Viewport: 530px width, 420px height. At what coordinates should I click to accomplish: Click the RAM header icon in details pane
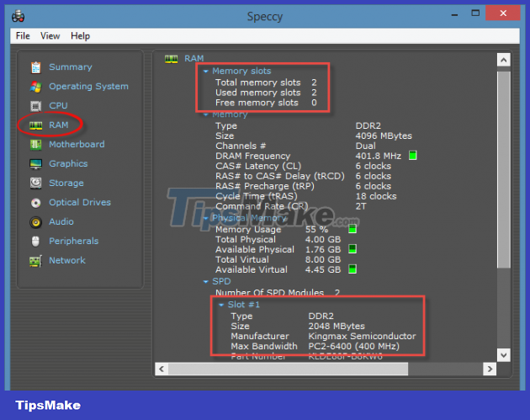coord(172,59)
